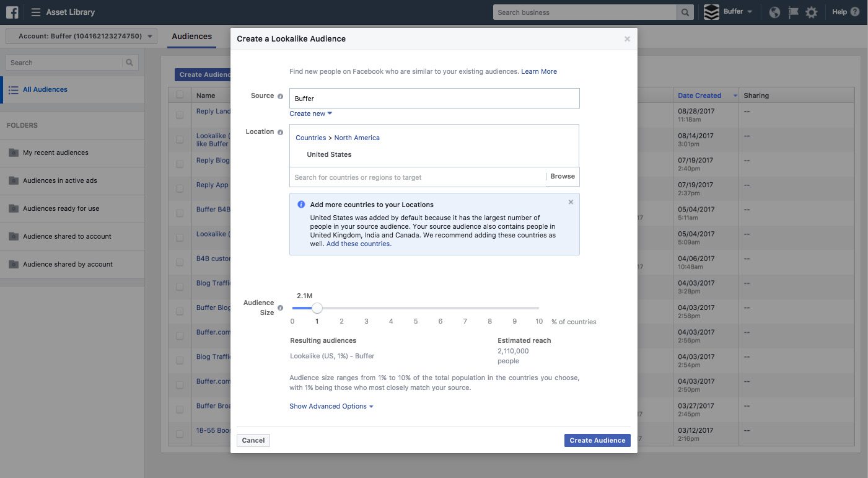Click the Create Audience dialog button
The height and width of the screenshot is (478, 868).
tap(597, 440)
